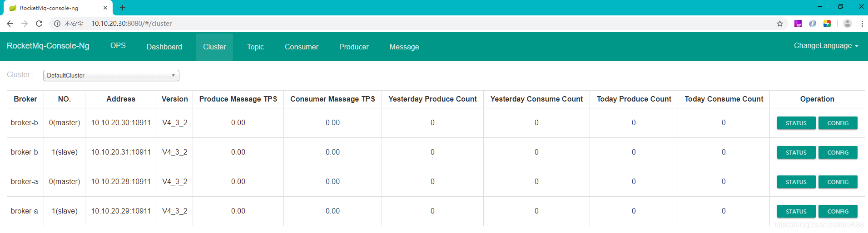Open the Consumer page
Viewport: 868px width, 233px height.
point(302,47)
